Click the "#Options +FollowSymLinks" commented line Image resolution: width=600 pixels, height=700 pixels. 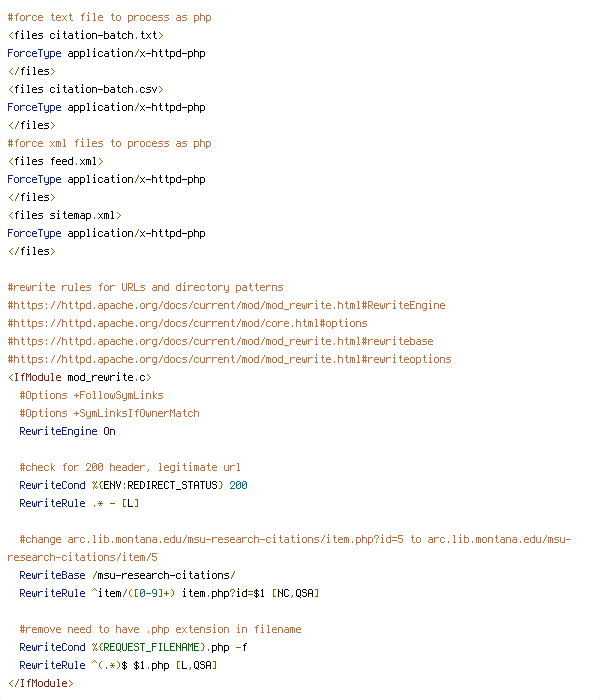[x=92, y=395]
